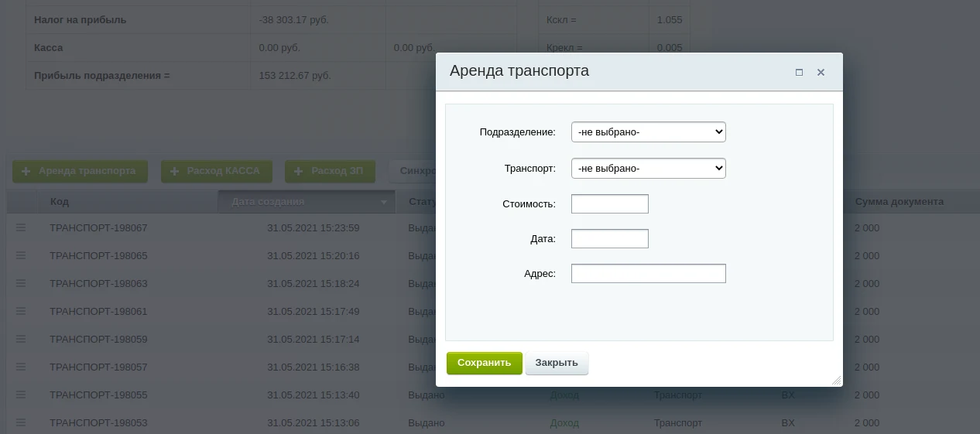Click date 31.05.2021 15:17:14

(x=314, y=340)
